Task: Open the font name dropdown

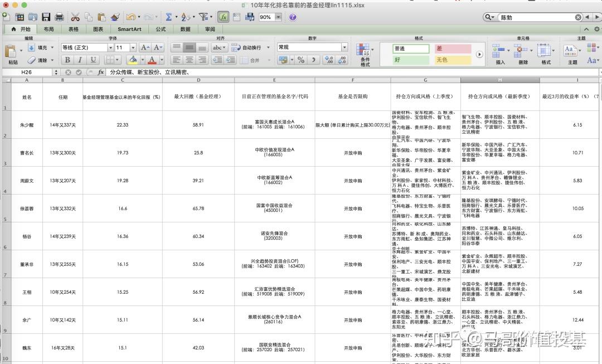Action: click(x=110, y=47)
